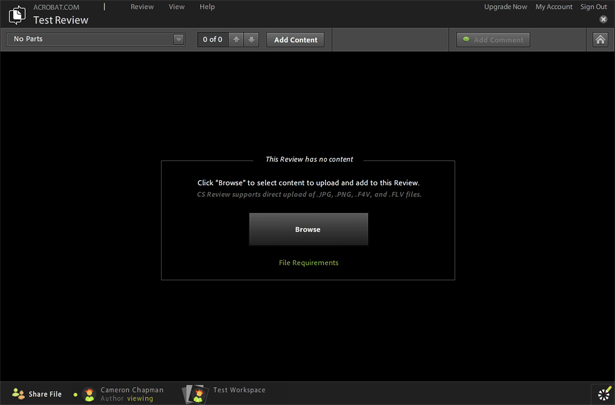Click the Acrobat.com logo icon
Screen dimensions: 615x405
[17, 15]
